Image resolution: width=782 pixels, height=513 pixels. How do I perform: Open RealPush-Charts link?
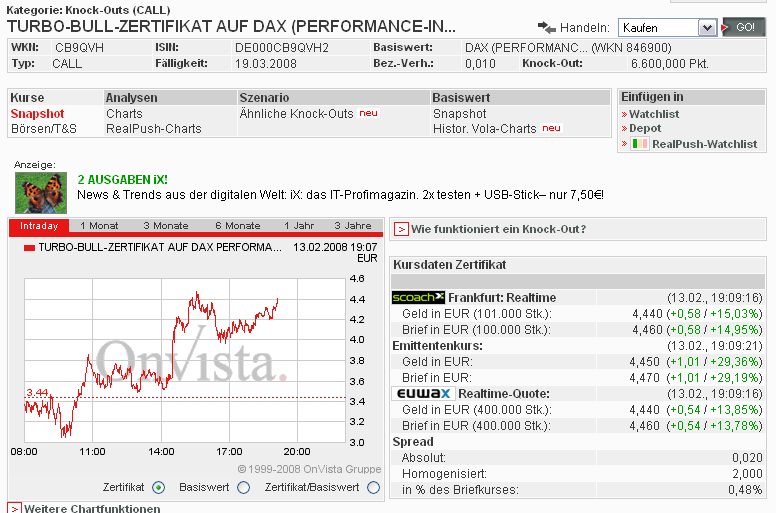(154, 129)
